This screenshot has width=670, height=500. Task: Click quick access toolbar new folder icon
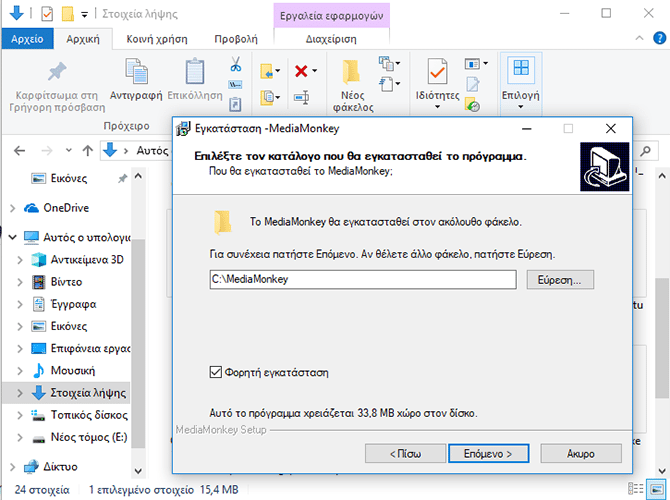tap(68, 14)
